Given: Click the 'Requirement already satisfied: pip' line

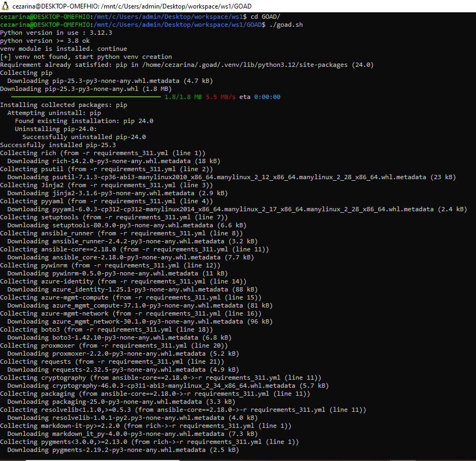Looking at the screenshot, I should pyautogui.click(x=186, y=65).
